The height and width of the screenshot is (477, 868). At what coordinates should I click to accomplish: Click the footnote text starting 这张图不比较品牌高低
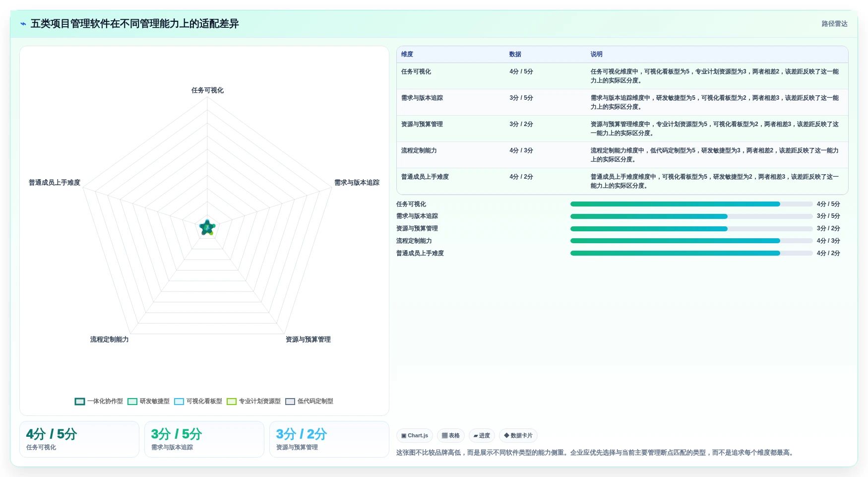pyautogui.click(x=596, y=453)
